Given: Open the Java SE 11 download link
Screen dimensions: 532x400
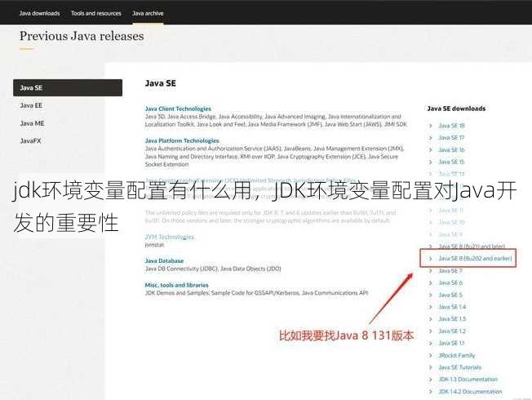Looking at the screenshot, I should 451,210.
